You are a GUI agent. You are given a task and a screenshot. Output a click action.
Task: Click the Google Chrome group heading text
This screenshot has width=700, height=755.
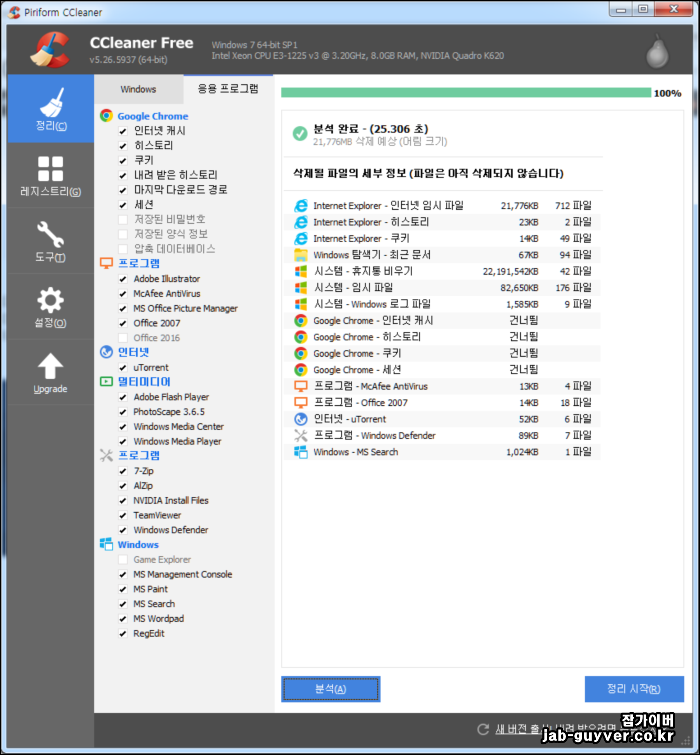click(153, 116)
